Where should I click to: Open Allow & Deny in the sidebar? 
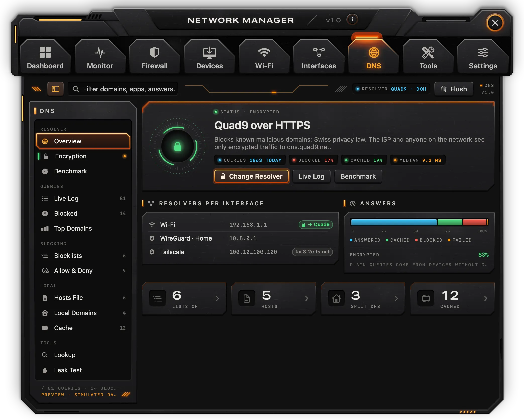[x=83, y=271]
